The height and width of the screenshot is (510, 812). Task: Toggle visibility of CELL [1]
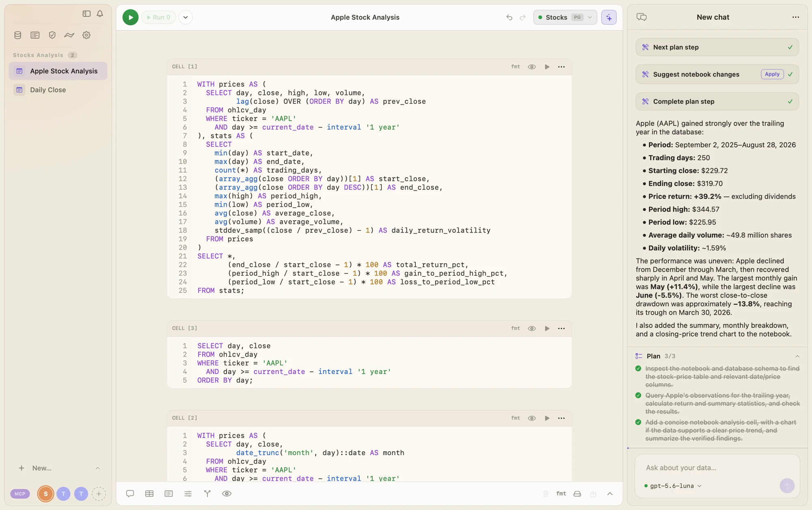[x=531, y=67]
